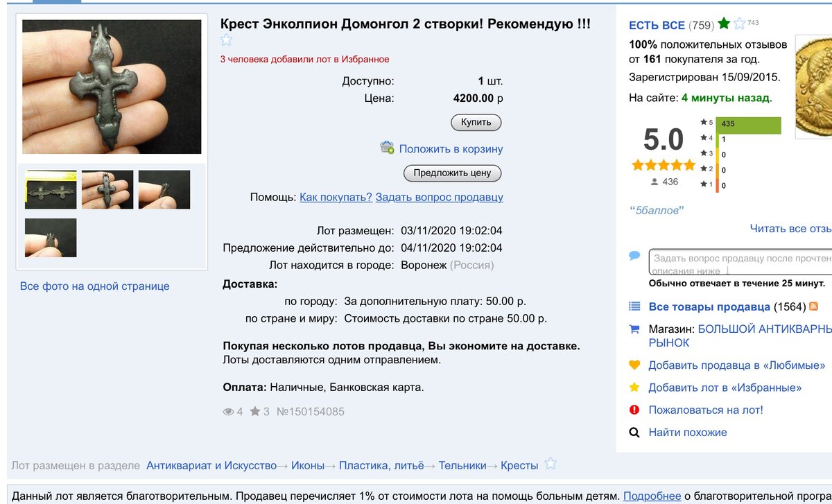
Task: Click the list icon beside Все товары продавца
Action: pos(634,306)
